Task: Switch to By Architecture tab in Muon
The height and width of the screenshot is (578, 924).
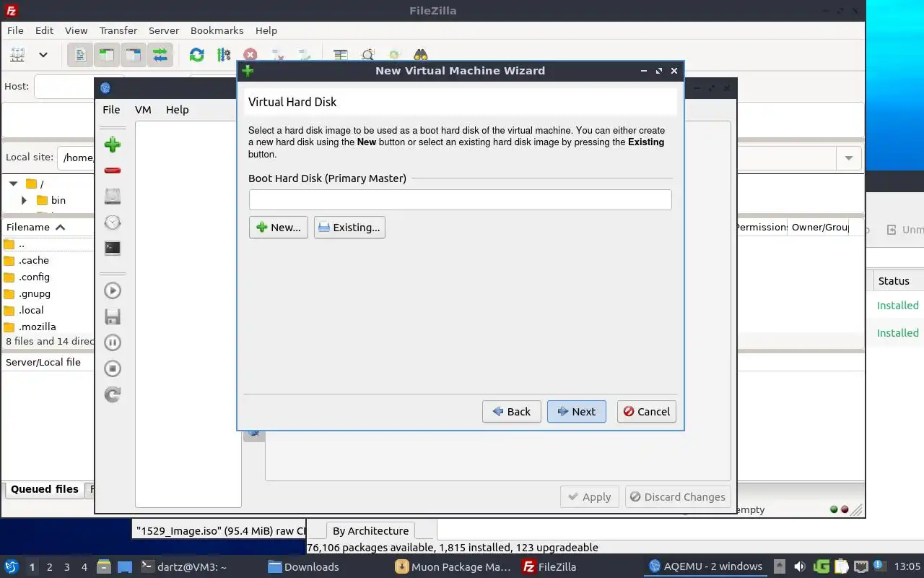Action: [371, 530]
